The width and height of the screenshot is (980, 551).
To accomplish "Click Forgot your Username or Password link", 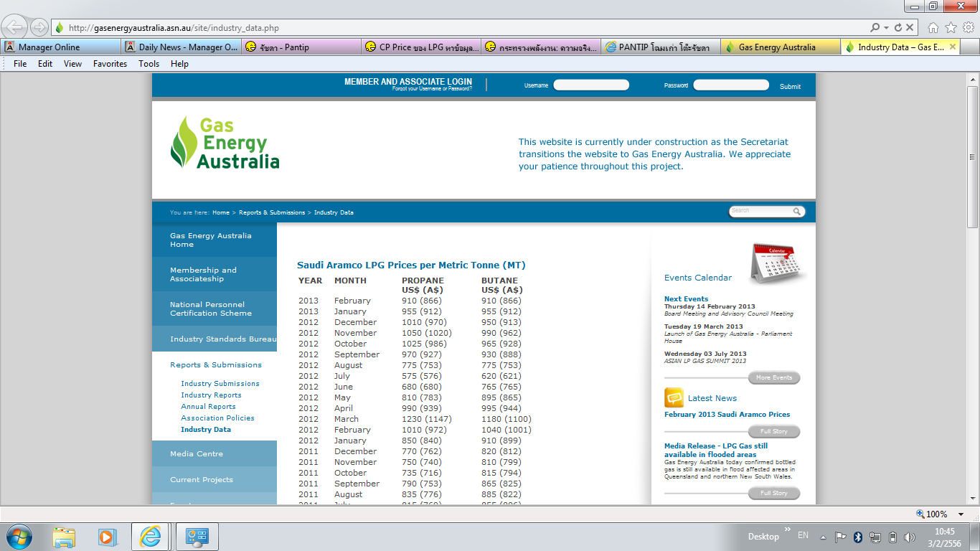I will pyautogui.click(x=432, y=88).
